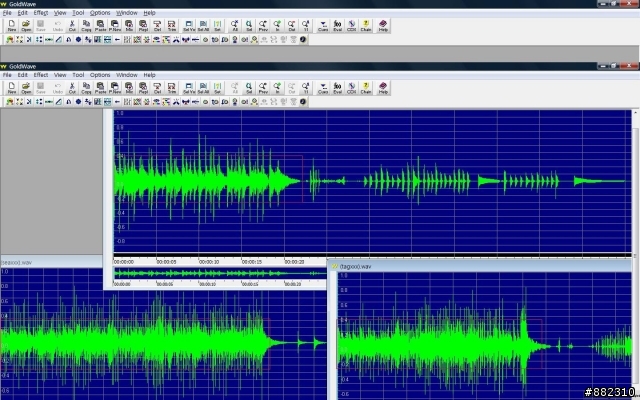Click the 00:00:05 mark on main time ruler
Image resolution: width=640 pixels, height=400 pixels.
(166, 262)
